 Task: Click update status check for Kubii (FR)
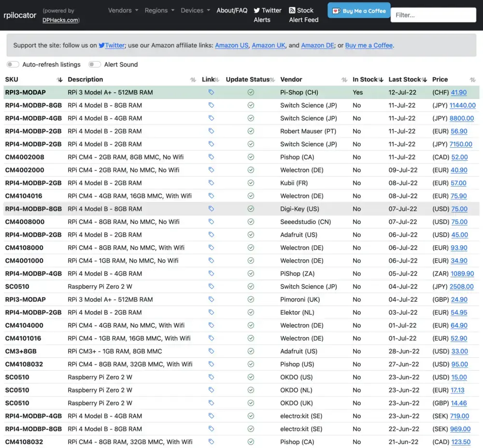(x=251, y=183)
